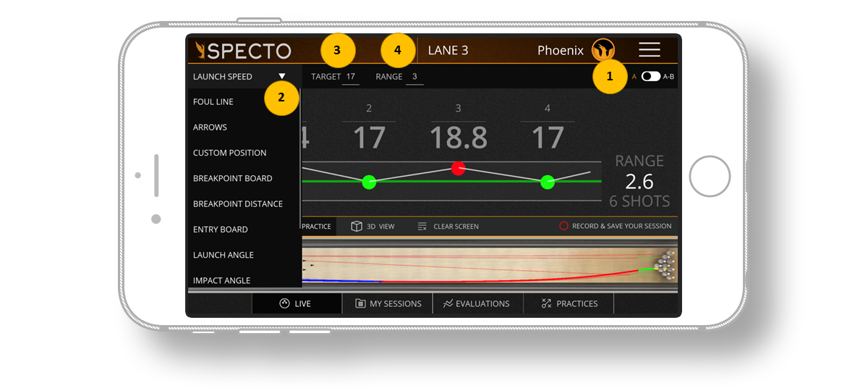Open the Practices tab

click(x=569, y=303)
